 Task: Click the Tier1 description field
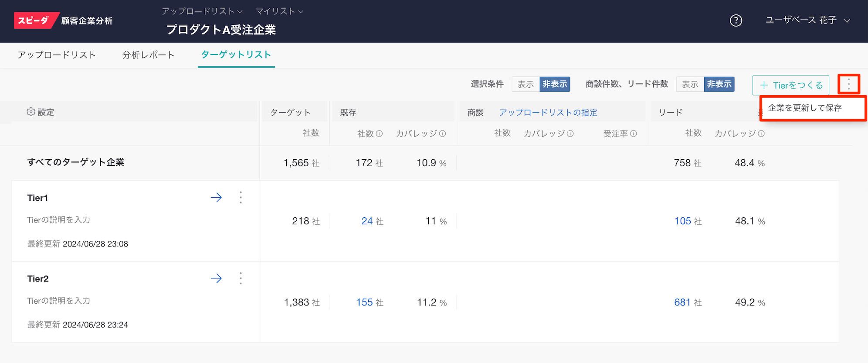[x=59, y=220]
